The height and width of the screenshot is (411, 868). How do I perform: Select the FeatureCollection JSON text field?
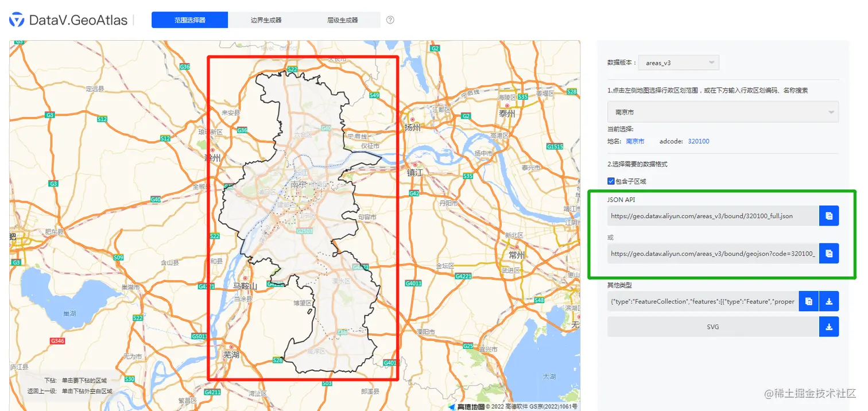pyautogui.click(x=703, y=301)
